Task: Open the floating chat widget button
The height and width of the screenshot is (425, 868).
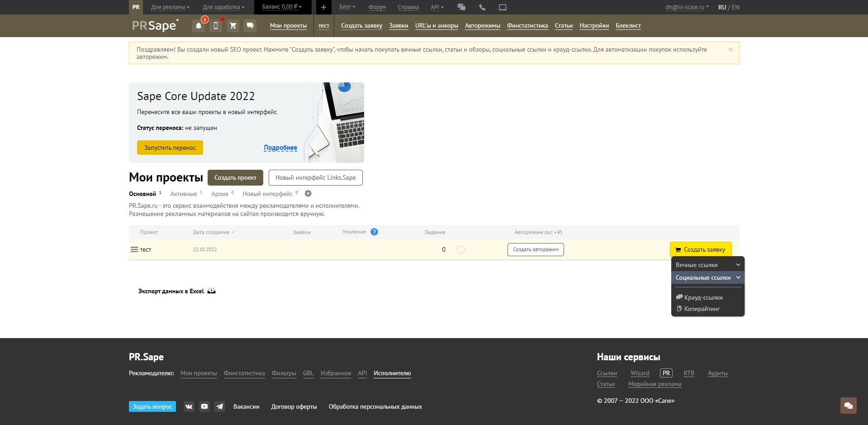Action: click(x=849, y=406)
